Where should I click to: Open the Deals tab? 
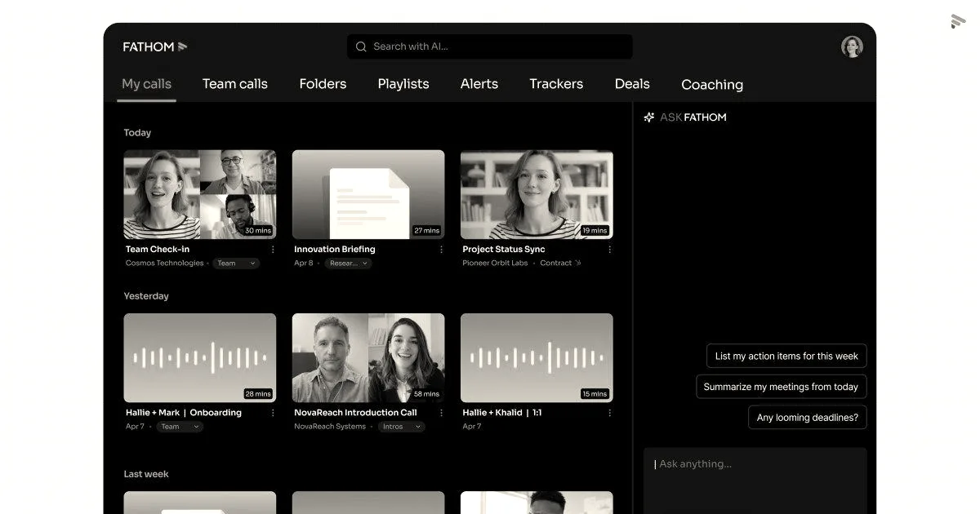pyautogui.click(x=632, y=84)
